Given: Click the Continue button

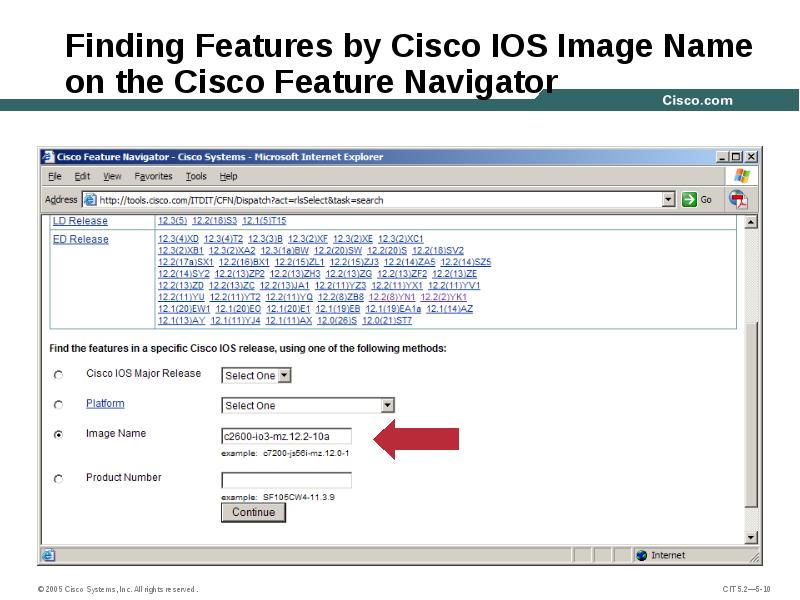Looking at the screenshot, I should tap(253, 512).
